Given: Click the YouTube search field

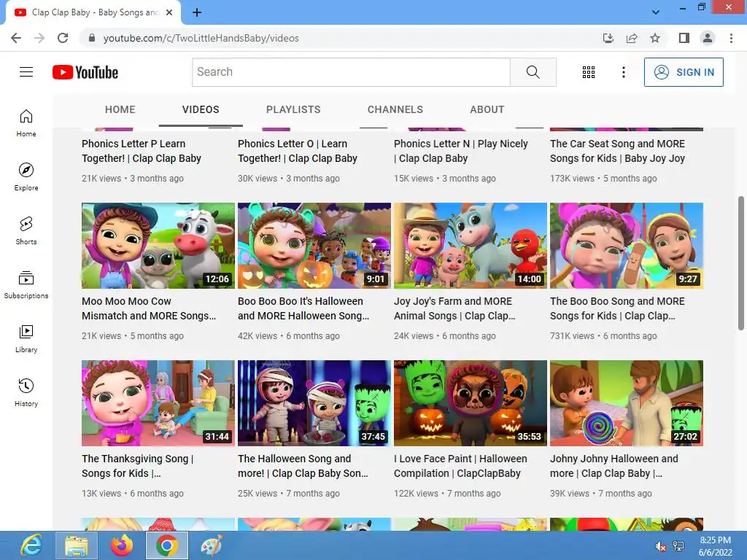Looking at the screenshot, I should coord(351,72).
